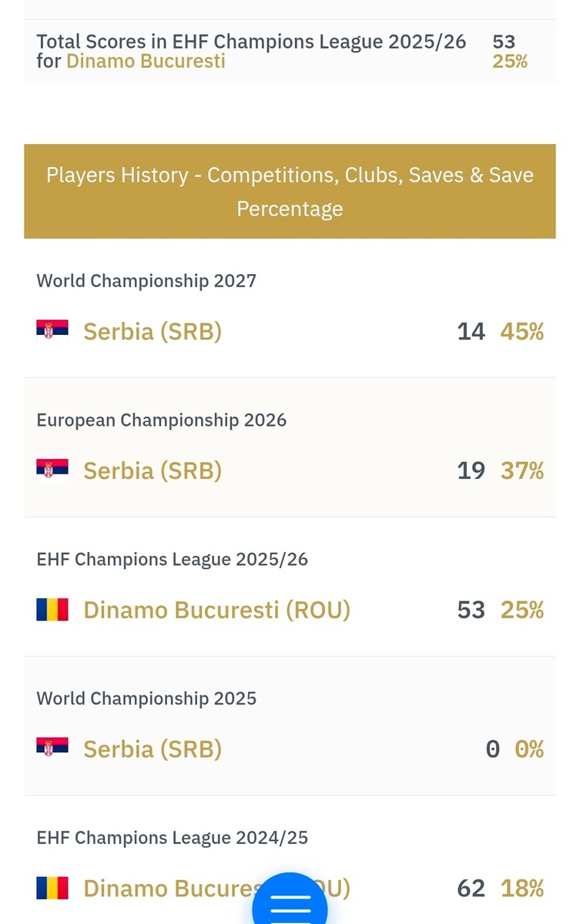The height and width of the screenshot is (924, 580).
Task: Select the European Championship 2026 competition label
Action: (162, 420)
